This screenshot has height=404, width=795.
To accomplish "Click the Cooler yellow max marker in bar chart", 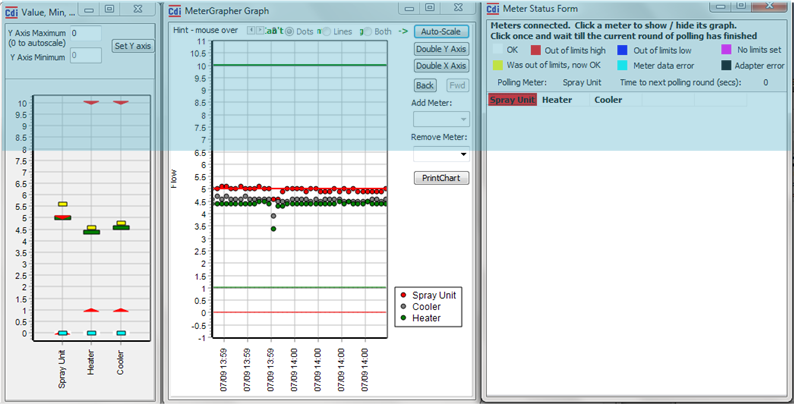I will (121, 223).
